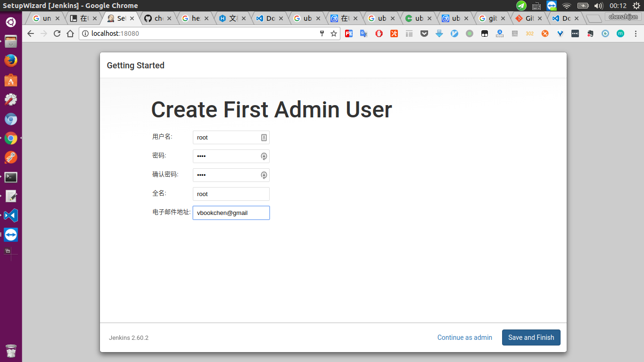The height and width of the screenshot is (362, 644).
Task: Reload the Jenkins setup page
Action: point(57,33)
